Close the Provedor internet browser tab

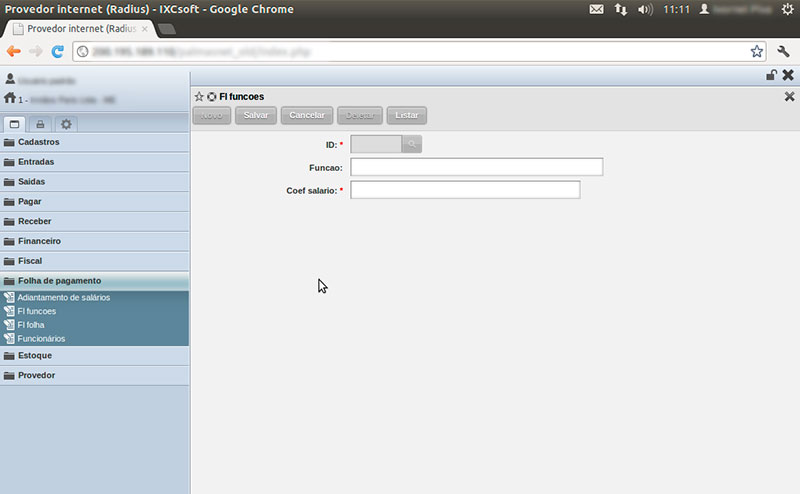(145, 29)
